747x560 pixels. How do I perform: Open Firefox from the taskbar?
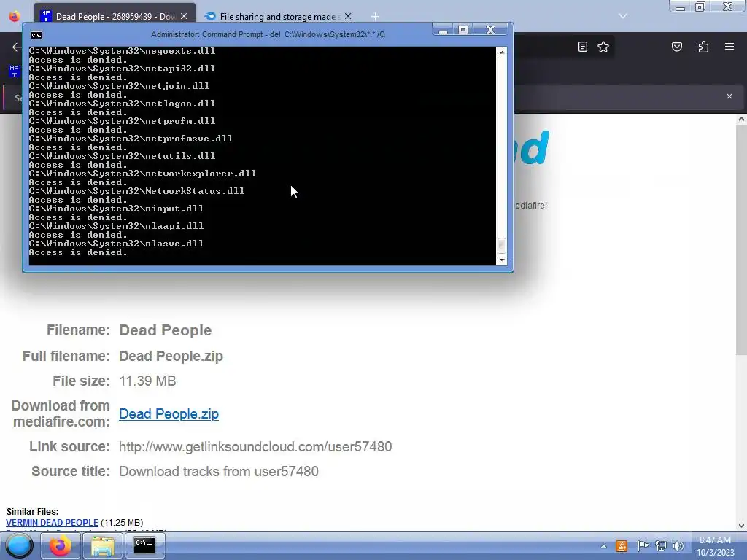coord(61,545)
